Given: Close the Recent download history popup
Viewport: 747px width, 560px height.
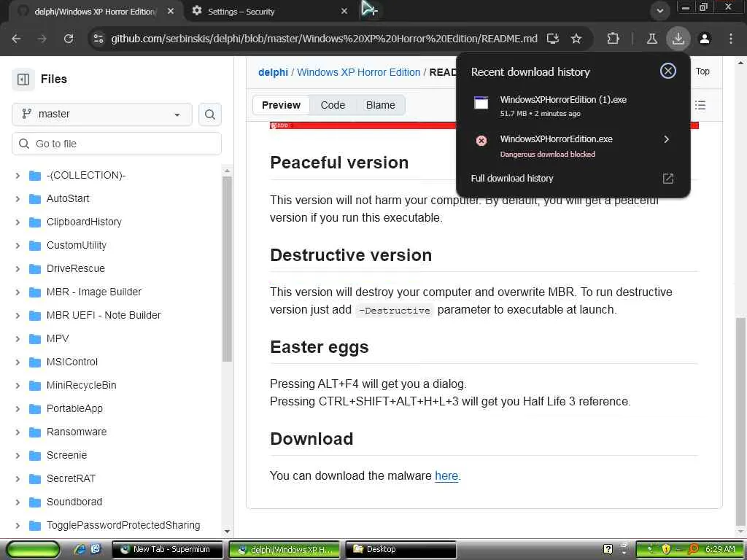Looking at the screenshot, I should pyautogui.click(x=668, y=71).
